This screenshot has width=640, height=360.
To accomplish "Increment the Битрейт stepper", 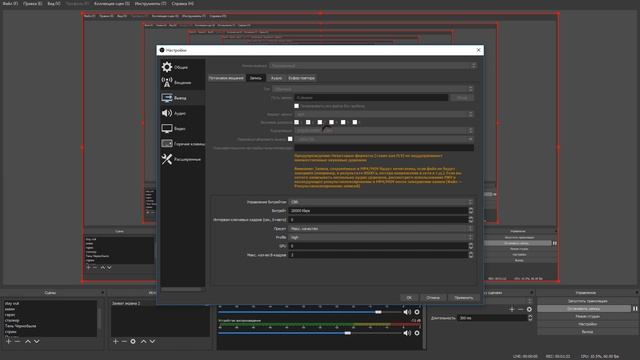I will [x=471, y=209].
